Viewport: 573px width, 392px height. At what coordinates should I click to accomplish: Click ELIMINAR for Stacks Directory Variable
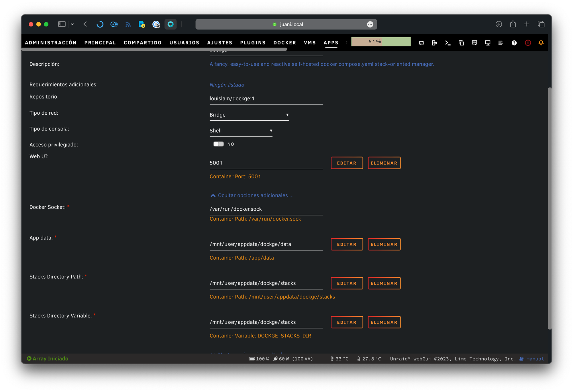[x=384, y=322]
